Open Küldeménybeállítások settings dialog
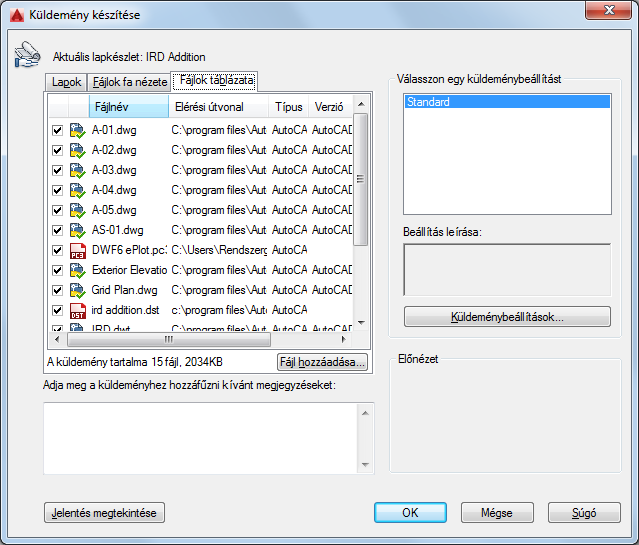Image resolution: width=639 pixels, height=545 pixels. click(x=507, y=317)
